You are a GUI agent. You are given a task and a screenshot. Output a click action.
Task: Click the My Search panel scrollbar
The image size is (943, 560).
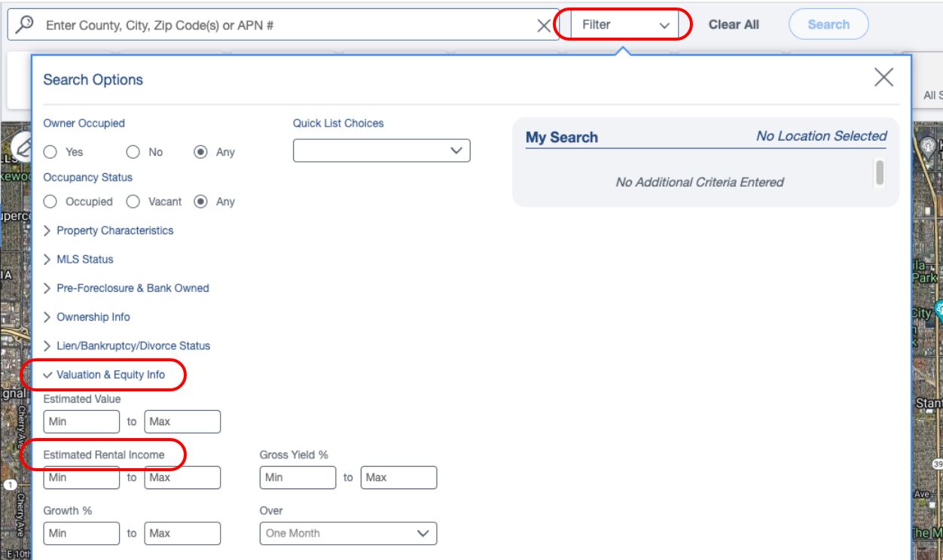[x=880, y=173]
